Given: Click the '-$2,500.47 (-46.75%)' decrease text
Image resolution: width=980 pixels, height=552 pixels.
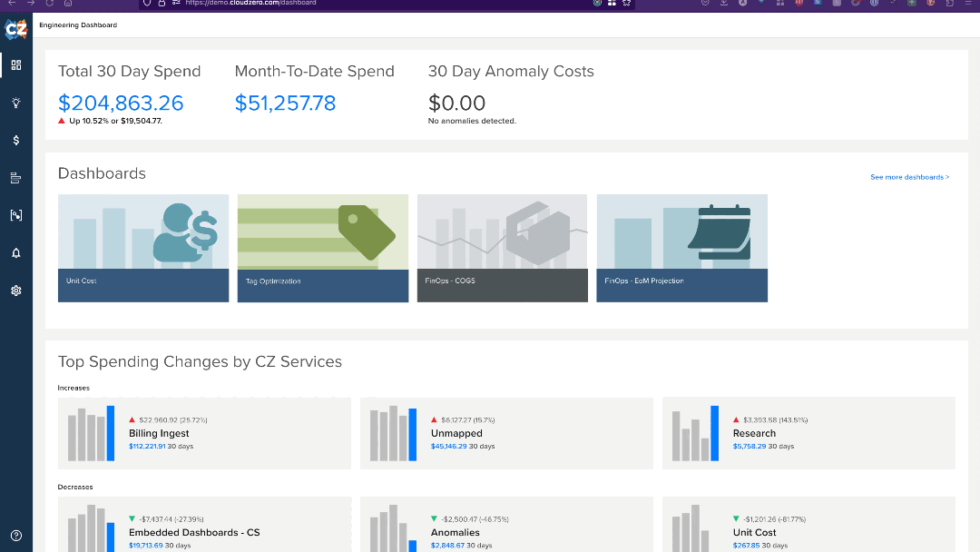Looking at the screenshot, I should click(475, 519).
